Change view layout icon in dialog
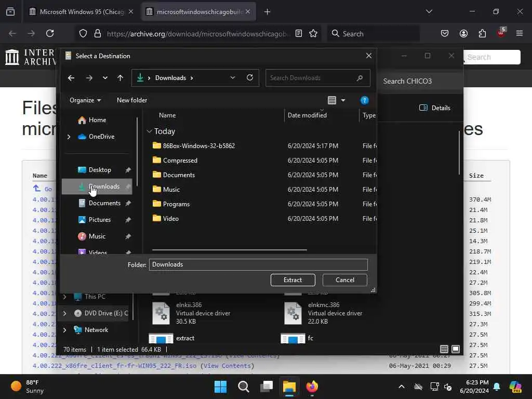 332,100
